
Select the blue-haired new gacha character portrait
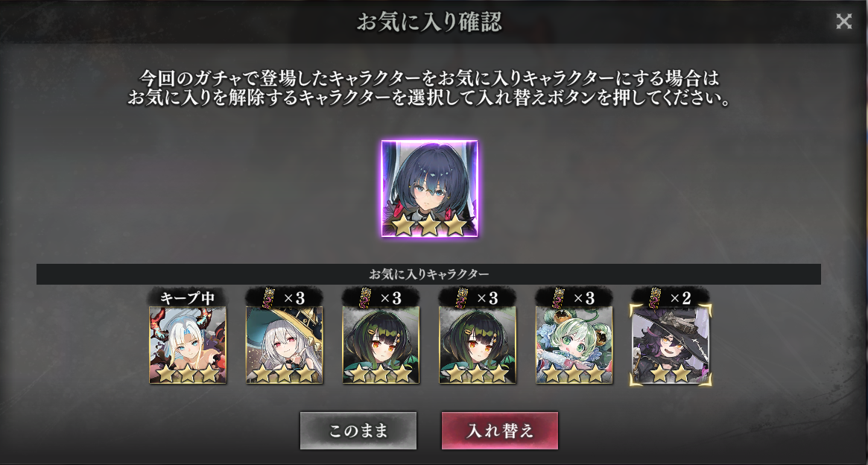[x=430, y=189]
